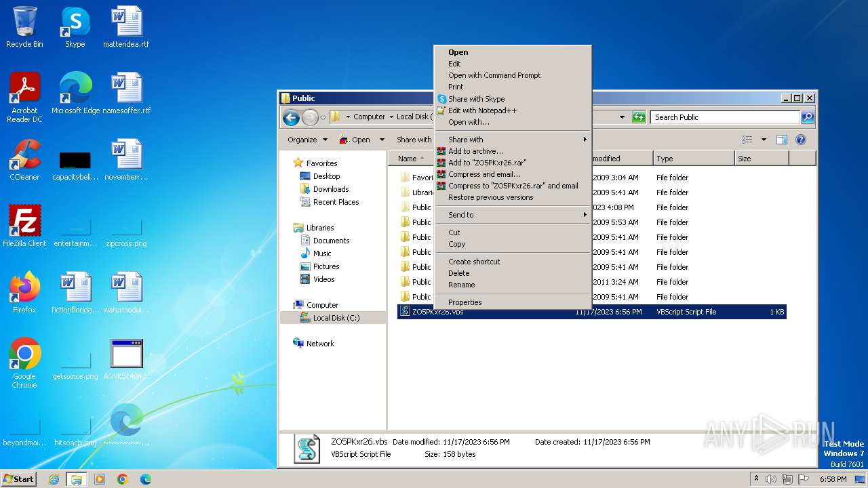Select Create shortcut option
Image resolution: width=868 pixels, height=488 pixels.
point(513,262)
